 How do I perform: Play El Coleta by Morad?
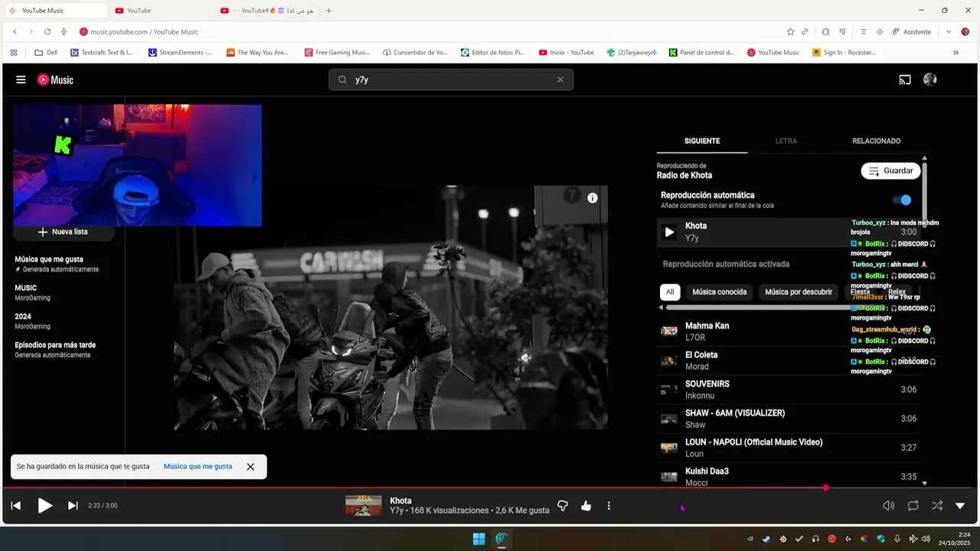[789, 360]
